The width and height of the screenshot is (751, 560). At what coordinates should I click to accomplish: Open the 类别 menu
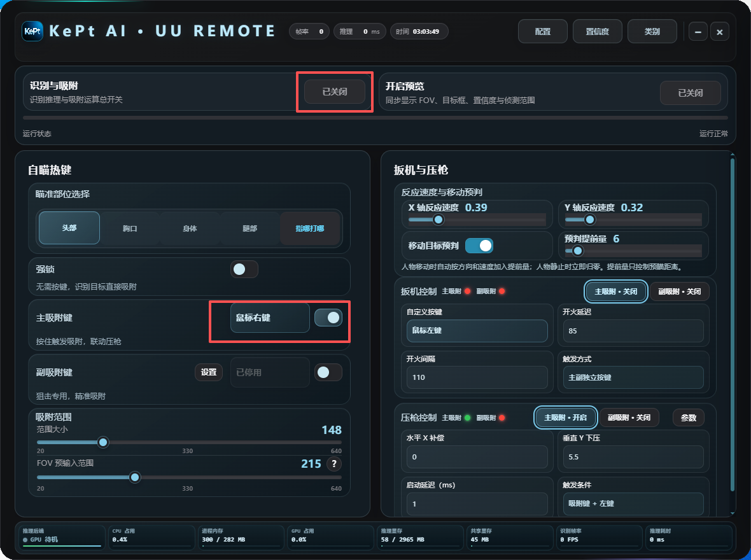tap(652, 32)
